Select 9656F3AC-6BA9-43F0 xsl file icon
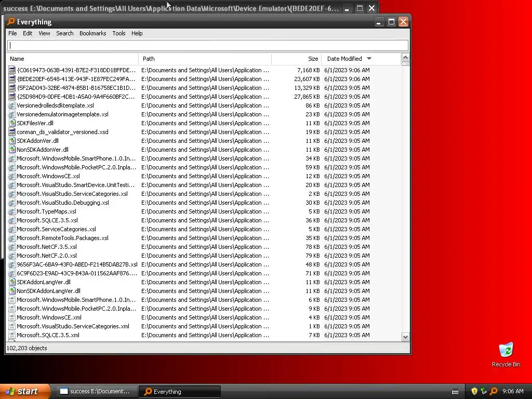Viewport: 532px width, 399px height. coord(12,264)
